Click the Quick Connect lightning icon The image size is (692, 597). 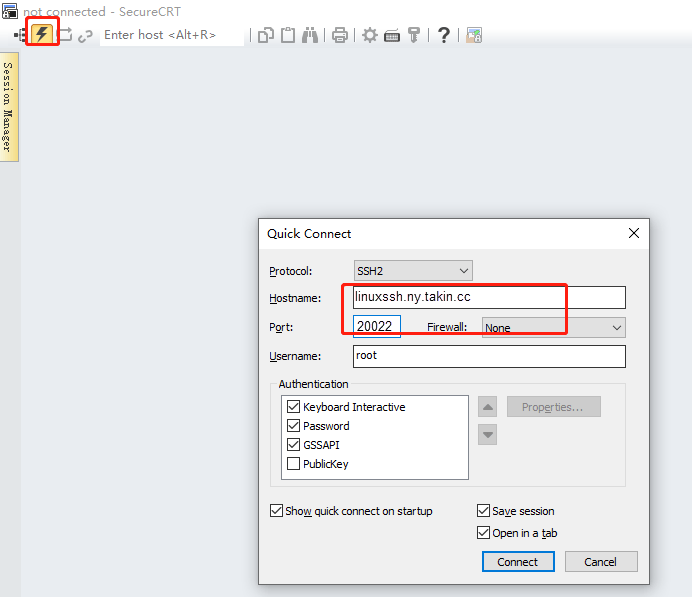click(42, 34)
